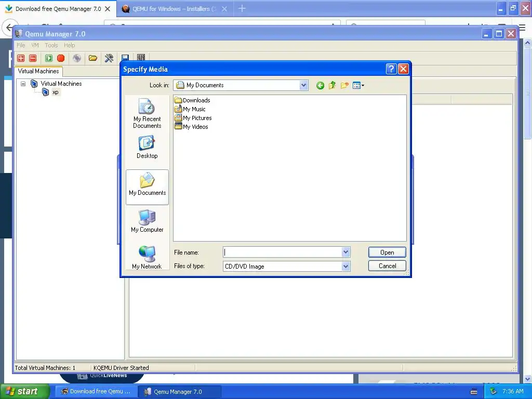Close the QEMU for Windows browser tab
This screenshot has width=532, height=399.
coord(224,9)
